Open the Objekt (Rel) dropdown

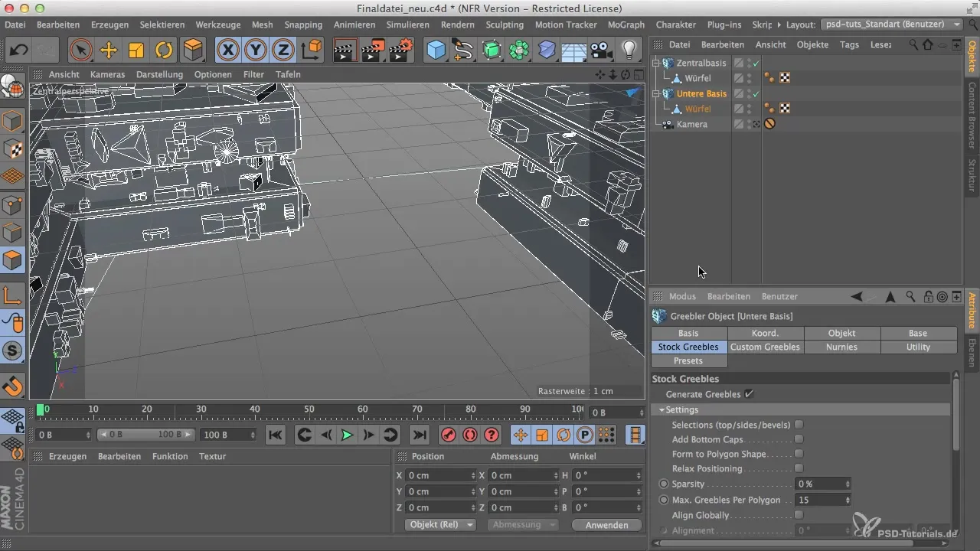click(x=440, y=524)
